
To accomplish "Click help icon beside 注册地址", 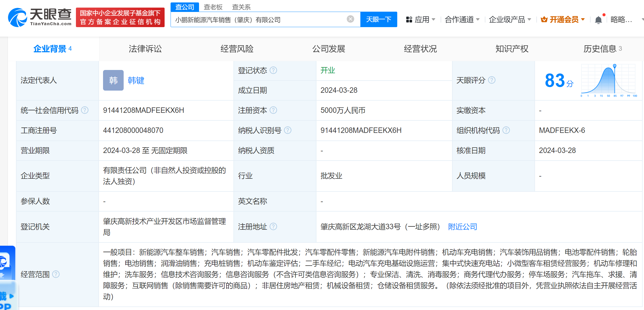I will coord(274,226).
